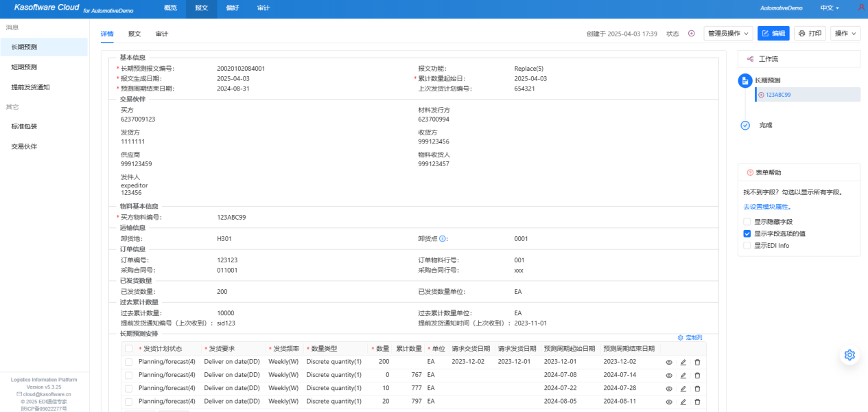Click the info icon next to 卸货点

443,239
